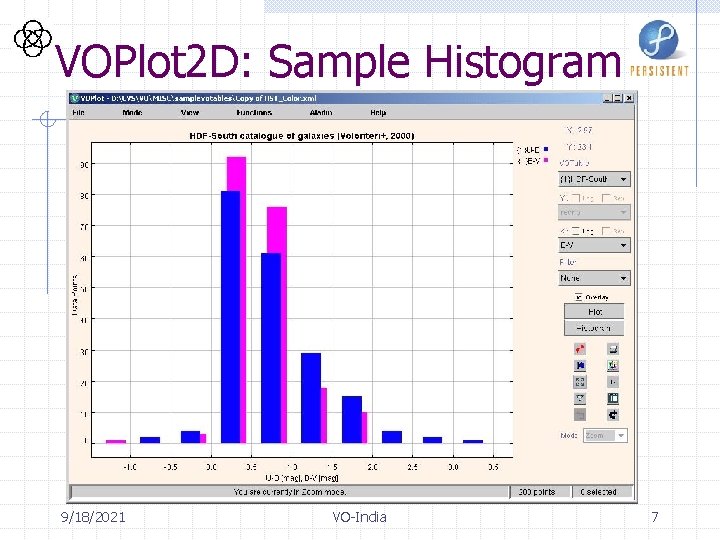
Task: Enable the Rev checkbox for the X axis
Action: (x=606, y=231)
